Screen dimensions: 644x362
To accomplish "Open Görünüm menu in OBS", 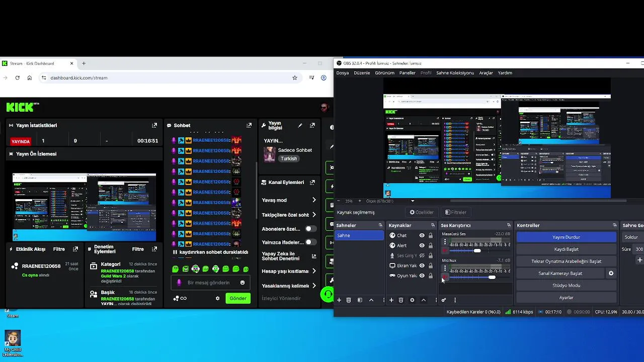I will pos(384,73).
